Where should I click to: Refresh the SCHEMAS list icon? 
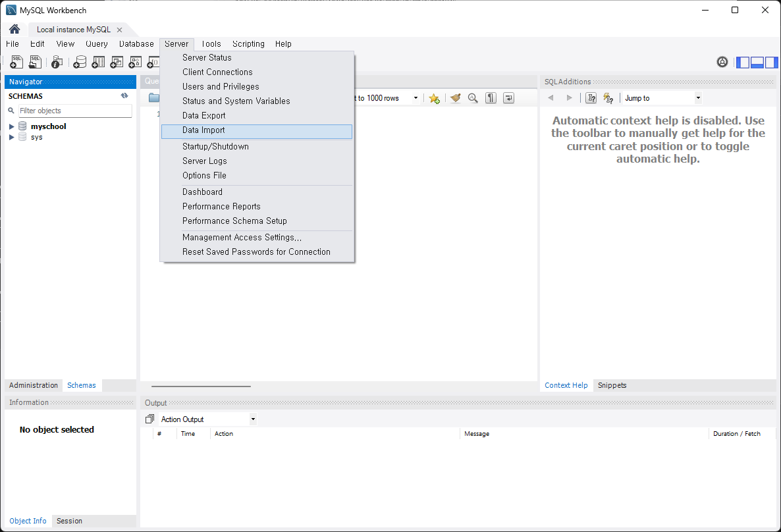pyautogui.click(x=124, y=95)
